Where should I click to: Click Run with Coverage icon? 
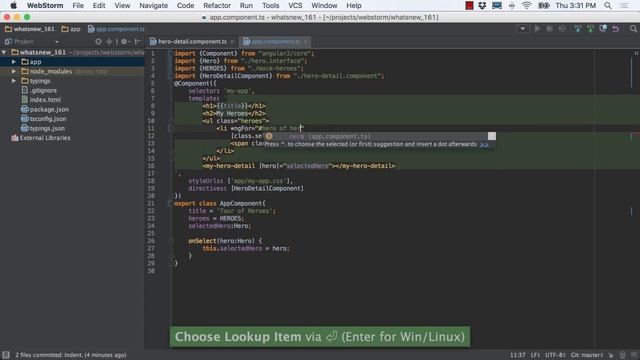tap(562, 29)
